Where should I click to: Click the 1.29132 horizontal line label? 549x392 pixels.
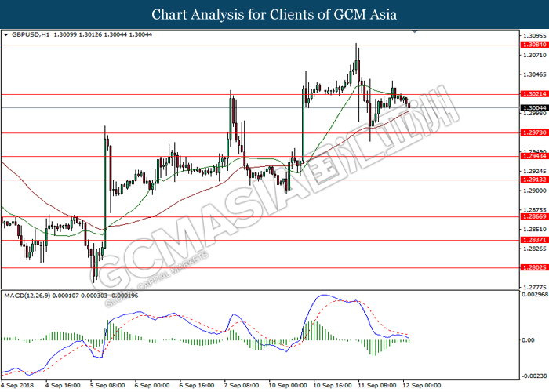click(x=534, y=180)
